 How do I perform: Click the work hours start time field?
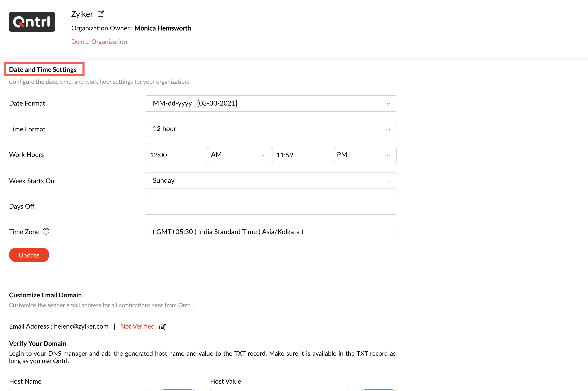[176, 155]
